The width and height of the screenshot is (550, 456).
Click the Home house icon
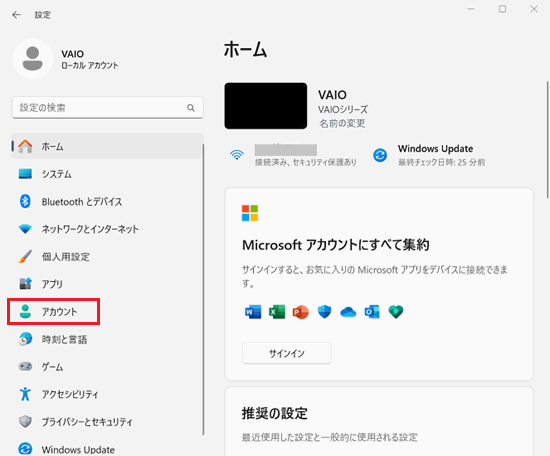click(25, 146)
